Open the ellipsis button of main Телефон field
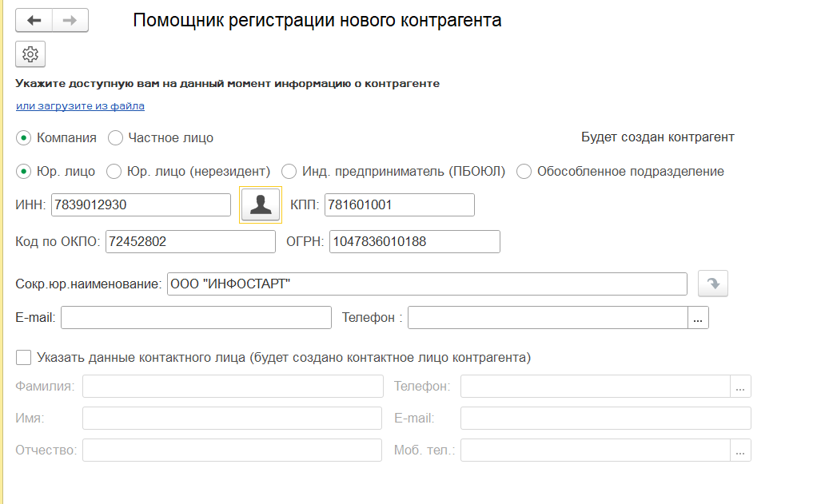This screenshot has width=817, height=504. (x=698, y=318)
